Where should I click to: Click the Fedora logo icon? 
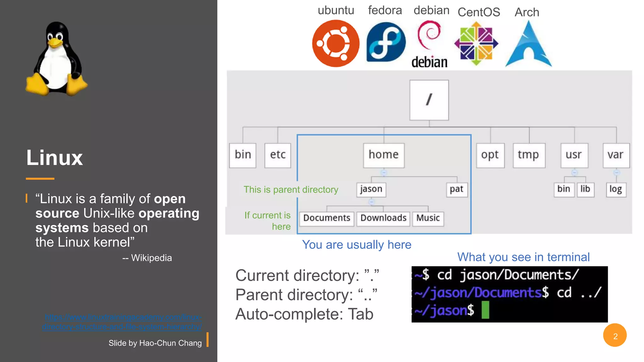pos(386,42)
